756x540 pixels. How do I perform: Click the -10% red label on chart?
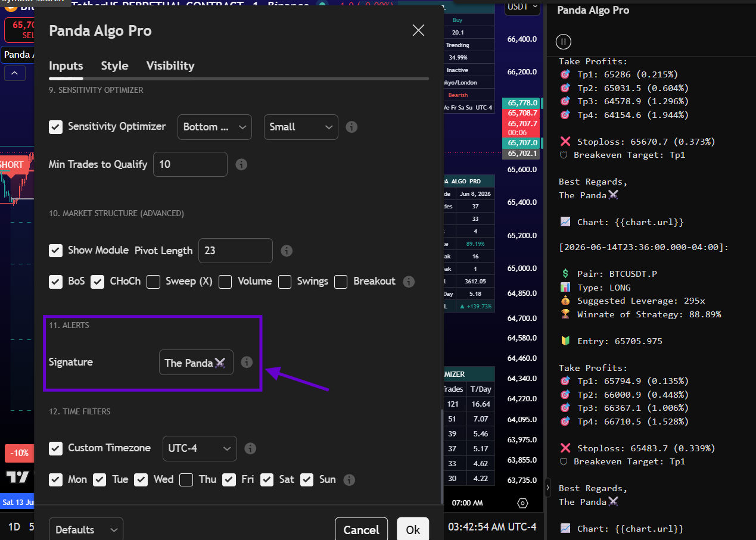[19, 453]
